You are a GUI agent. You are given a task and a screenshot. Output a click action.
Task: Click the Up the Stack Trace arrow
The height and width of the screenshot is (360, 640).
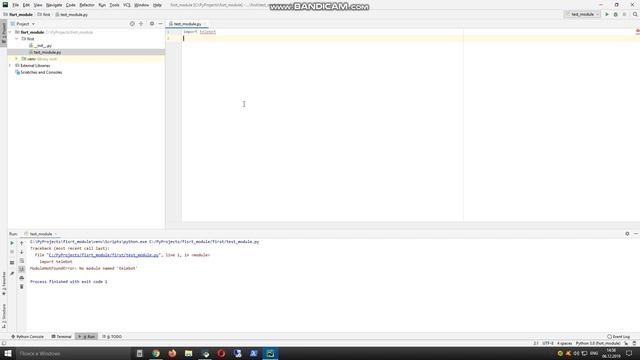click(x=22, y=243)
